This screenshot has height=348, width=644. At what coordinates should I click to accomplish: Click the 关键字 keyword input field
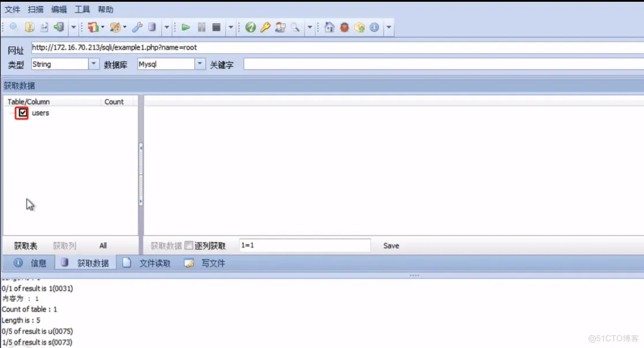pos(443,63)
